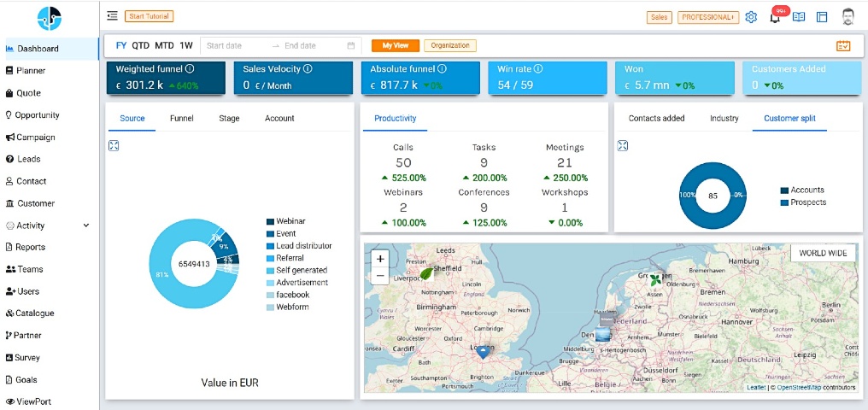
Task: Click the application logo at top left
Action: (50, 18)
